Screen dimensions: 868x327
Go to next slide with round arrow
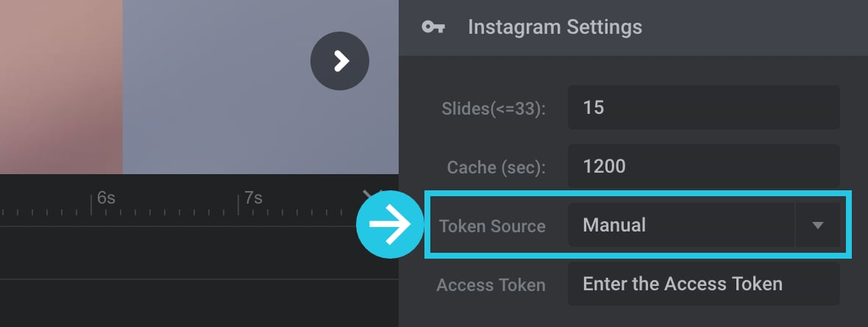339,61
